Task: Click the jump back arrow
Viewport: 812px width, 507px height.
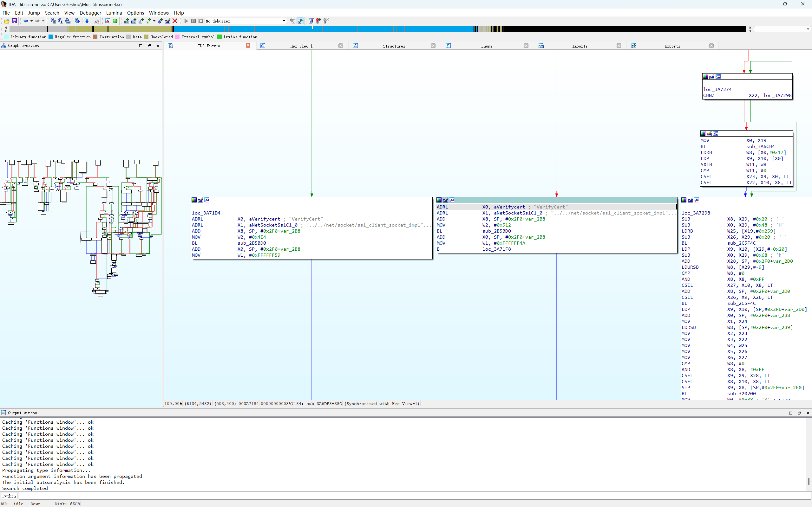Action: coord(25,21)
